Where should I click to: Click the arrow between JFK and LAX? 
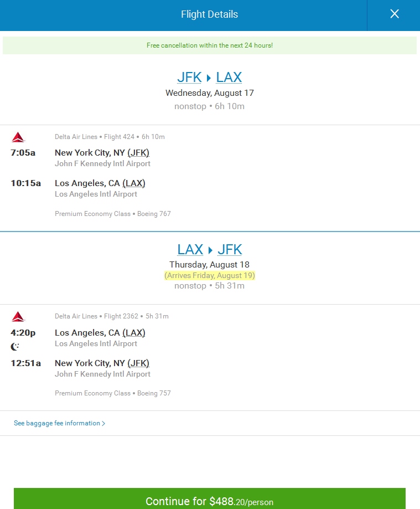(x=209, y=78)
